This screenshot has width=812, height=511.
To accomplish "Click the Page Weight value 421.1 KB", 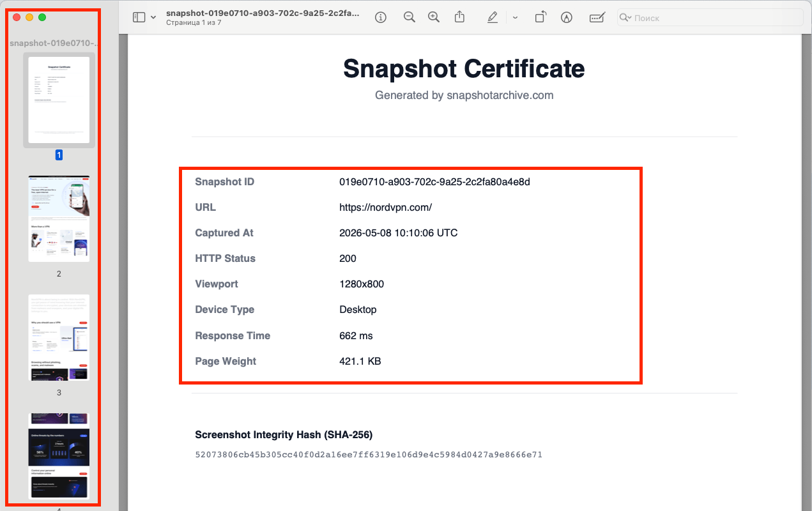I will 360,362.
